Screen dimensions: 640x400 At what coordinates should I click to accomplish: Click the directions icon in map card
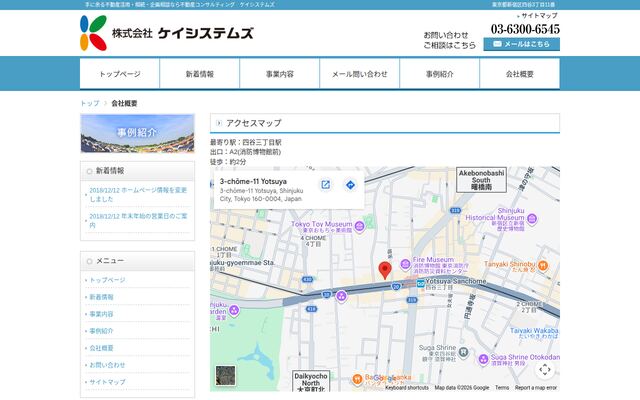pos(350,184)
